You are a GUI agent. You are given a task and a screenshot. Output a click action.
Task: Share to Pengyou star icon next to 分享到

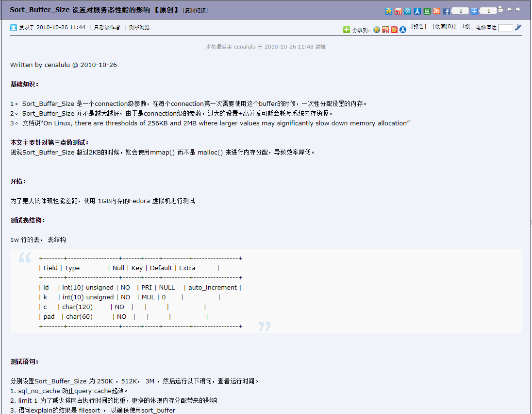pyautogui.click(x=394, y=30)
